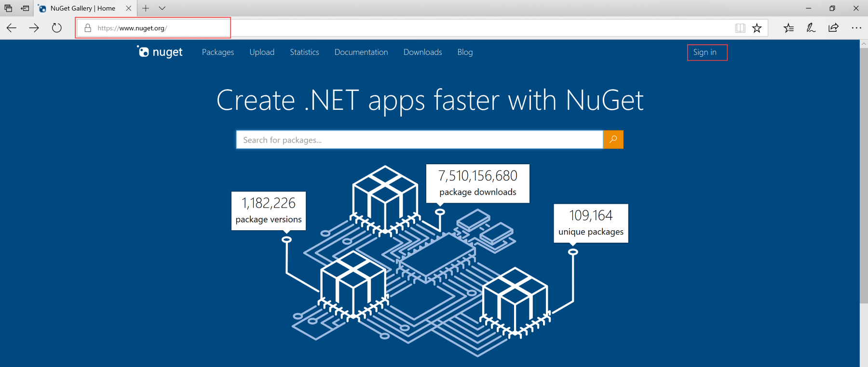This screenshot has width=868, height=367.
Task: Minimize the browser window
Action: [809, 8]
